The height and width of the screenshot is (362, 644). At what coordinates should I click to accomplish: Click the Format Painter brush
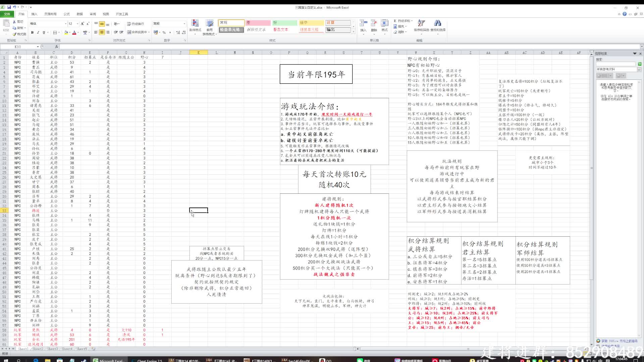pos(15,34)
